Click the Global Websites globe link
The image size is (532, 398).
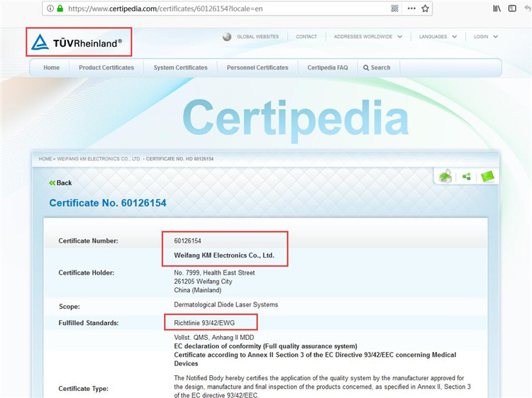(x=251, y=37)
